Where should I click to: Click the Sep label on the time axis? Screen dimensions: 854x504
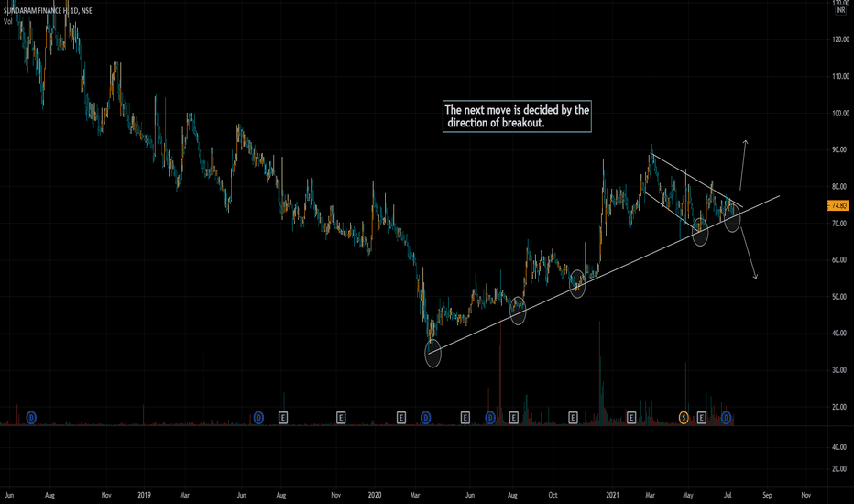click(x=767, y=495)
